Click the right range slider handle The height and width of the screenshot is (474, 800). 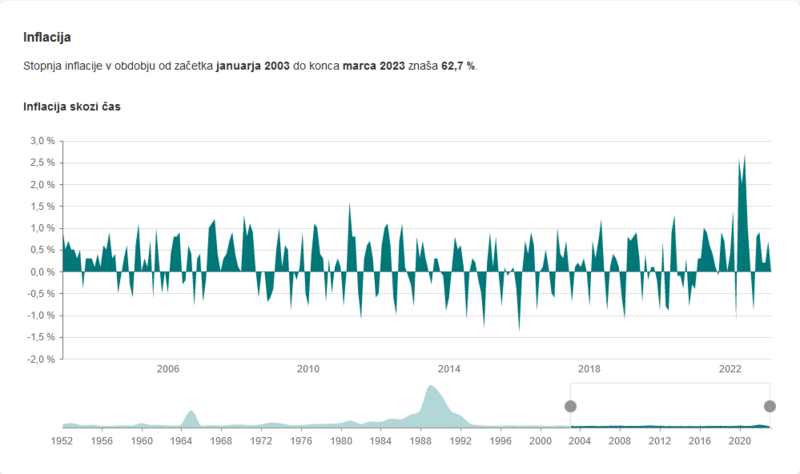770,406
